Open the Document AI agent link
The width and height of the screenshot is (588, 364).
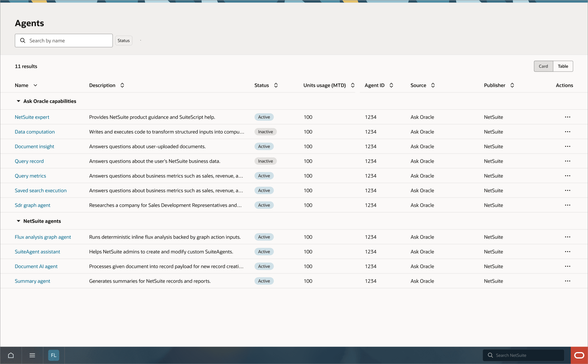pyautogui.click(x=36, y=266)
